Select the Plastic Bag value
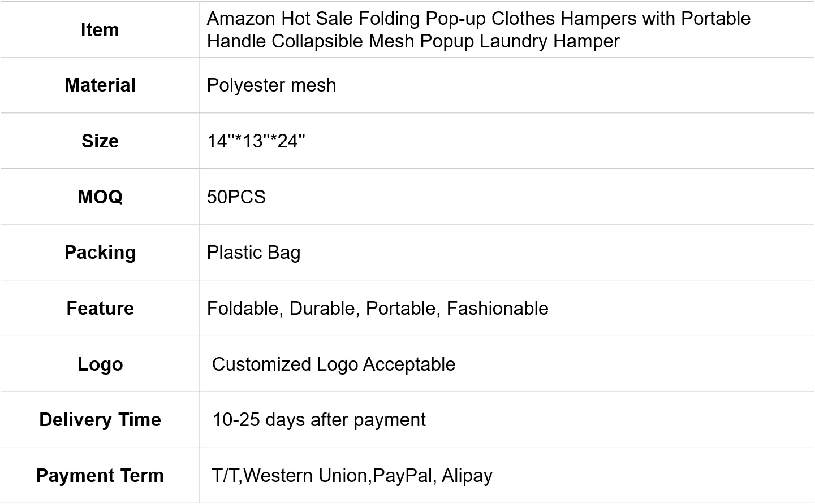This screenshot has height=504, width=815. coord(253,252)
